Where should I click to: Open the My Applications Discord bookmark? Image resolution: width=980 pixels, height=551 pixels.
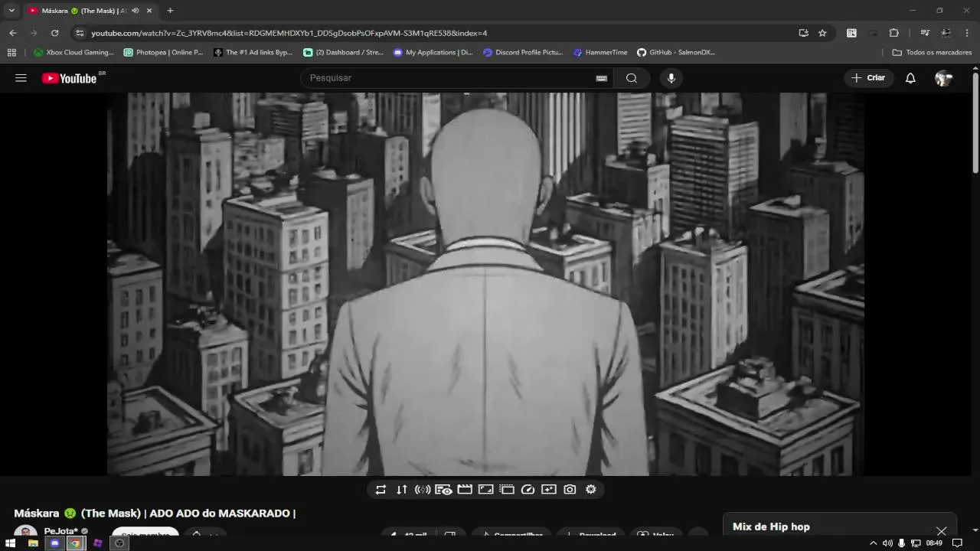tap(433, 53)
